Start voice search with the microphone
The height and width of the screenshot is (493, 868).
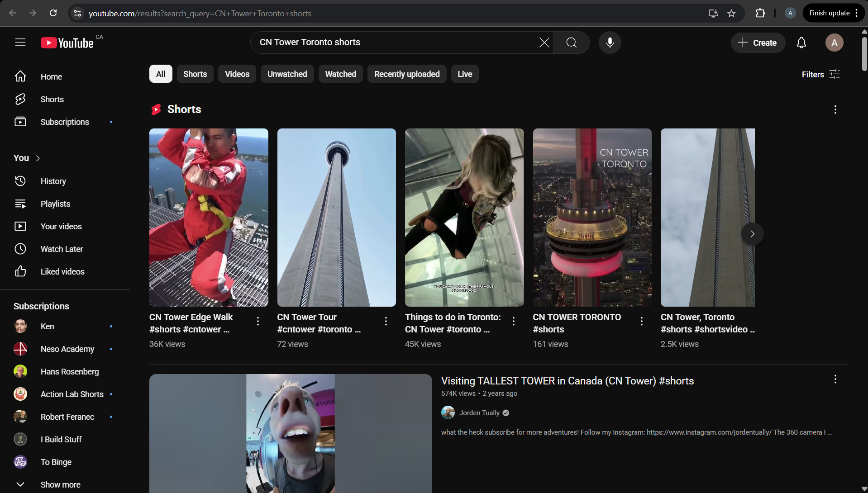(610, 43)
